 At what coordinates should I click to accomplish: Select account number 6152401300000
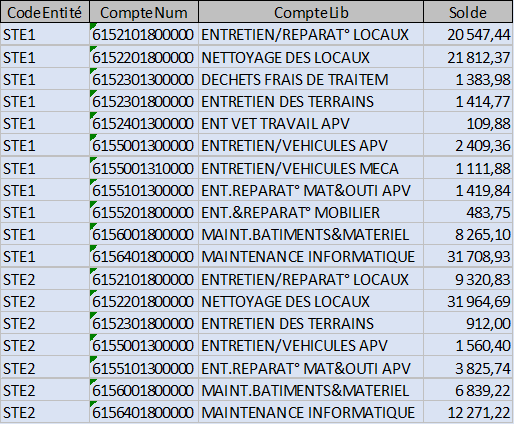click(x=143, y=124)
